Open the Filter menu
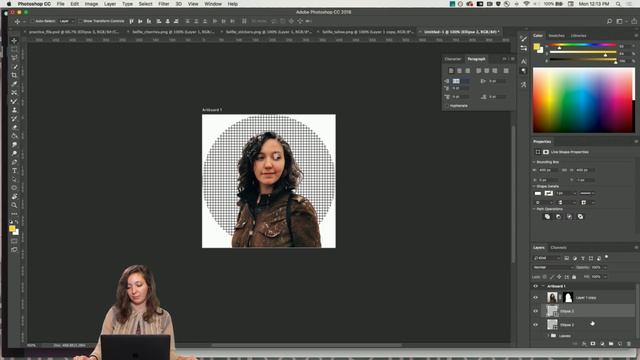The width and height of the screenshot is (640, 360). (x=164, y=4)
